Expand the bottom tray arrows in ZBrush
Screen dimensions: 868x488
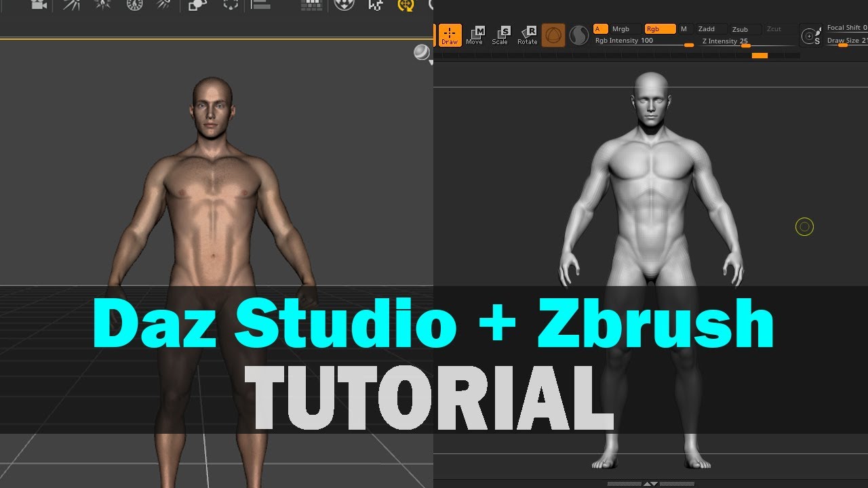click(x=650, y=484)
